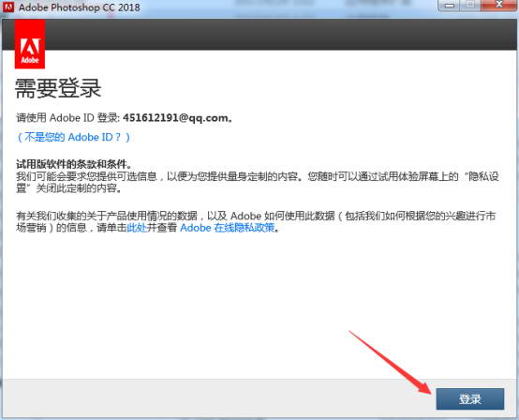Click the window title Adobe Photoshop CC 2018
The width and height of the screenshot is (519, 420).
pyautogui.click(x=80, y=7)
